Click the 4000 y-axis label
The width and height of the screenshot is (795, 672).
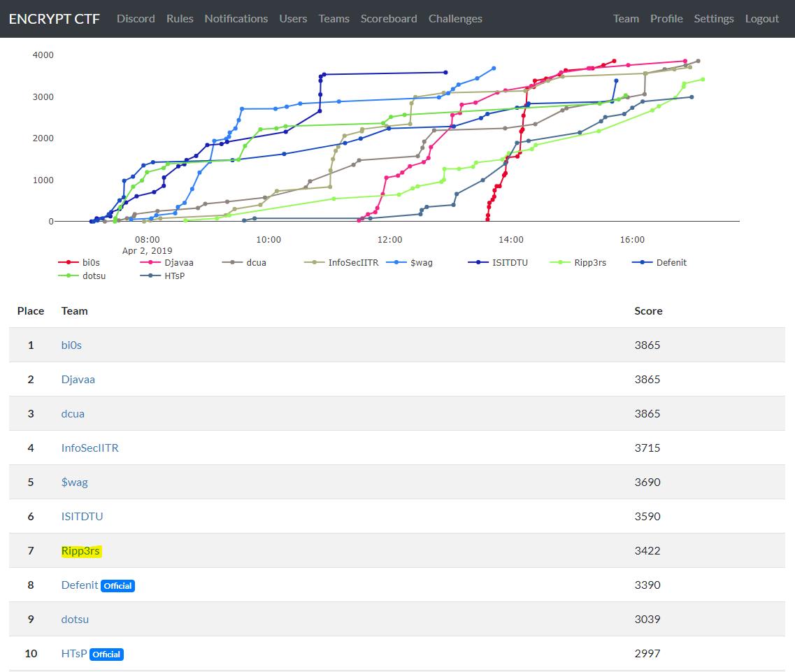coord(43,55)
